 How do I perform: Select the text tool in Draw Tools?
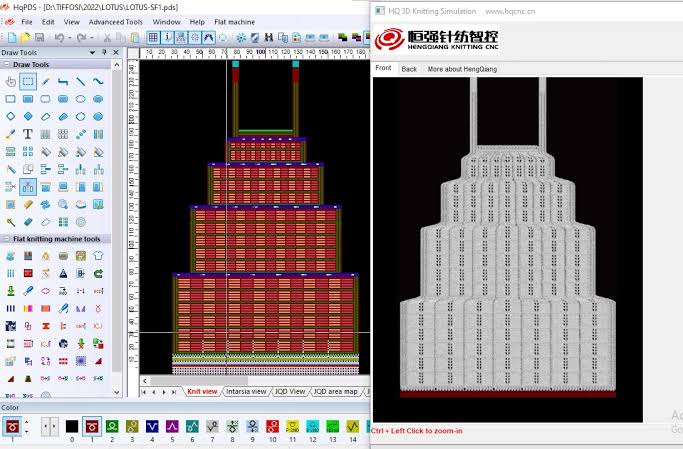pos(28,134)
